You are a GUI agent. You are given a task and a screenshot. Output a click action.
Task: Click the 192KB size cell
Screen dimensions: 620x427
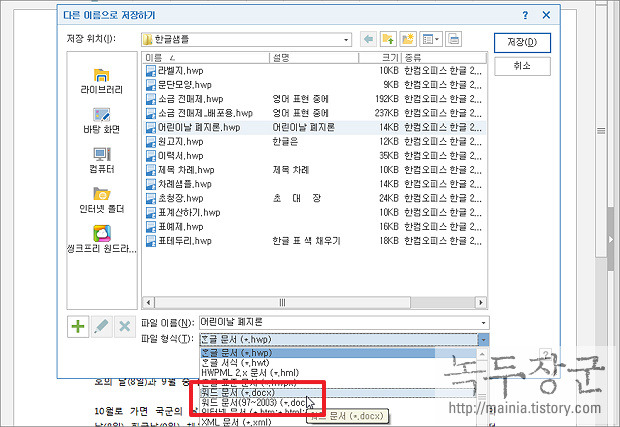[x=387, y=99]
